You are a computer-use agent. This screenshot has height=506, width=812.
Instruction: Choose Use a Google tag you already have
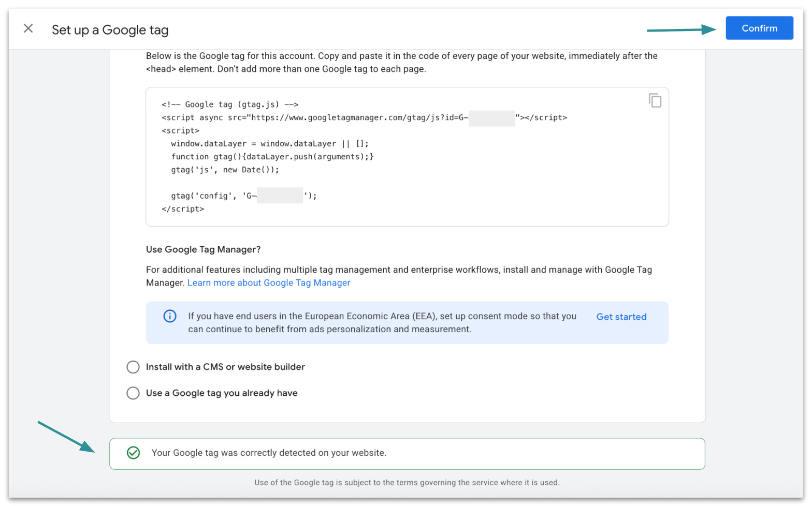point(133,393)
